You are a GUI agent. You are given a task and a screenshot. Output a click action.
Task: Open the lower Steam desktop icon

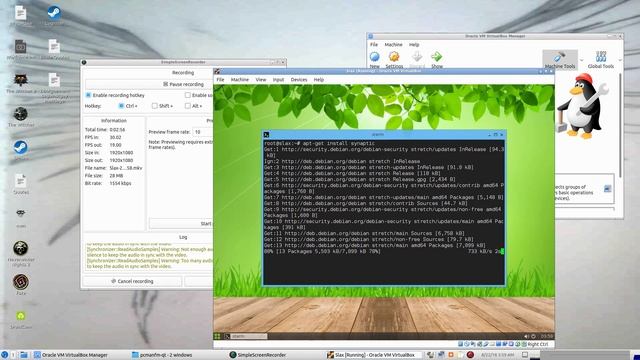coord(20,147)
